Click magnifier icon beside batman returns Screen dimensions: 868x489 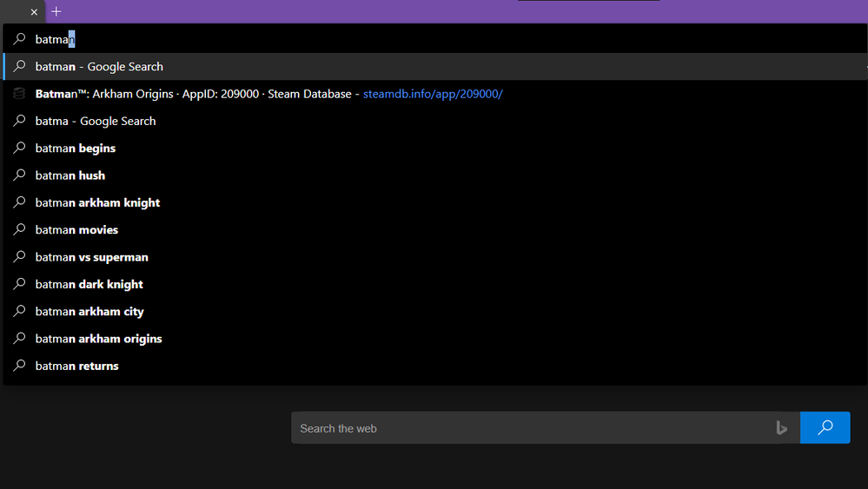pos(19,365)
